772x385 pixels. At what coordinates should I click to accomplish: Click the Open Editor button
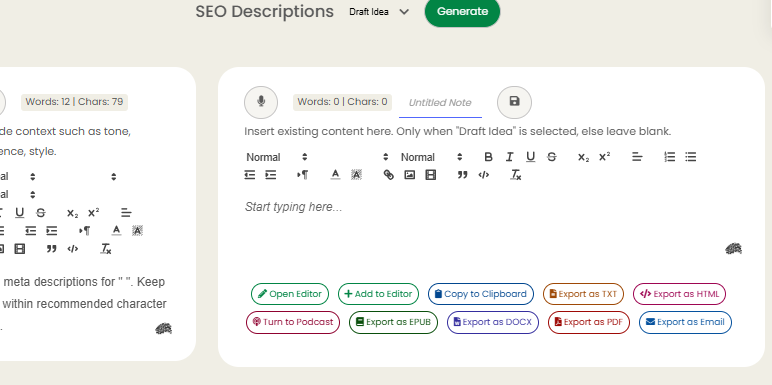click(x=290, y=294)
